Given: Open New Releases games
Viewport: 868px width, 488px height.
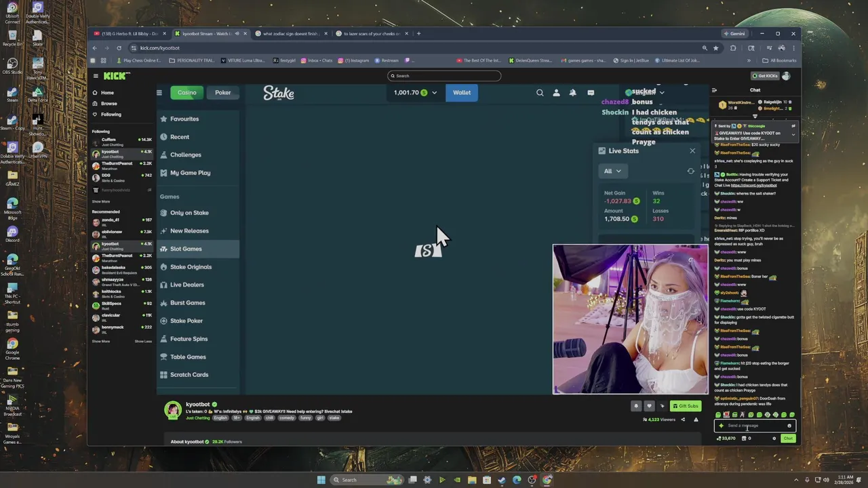Looking at the screenshot, I should 198,230.
